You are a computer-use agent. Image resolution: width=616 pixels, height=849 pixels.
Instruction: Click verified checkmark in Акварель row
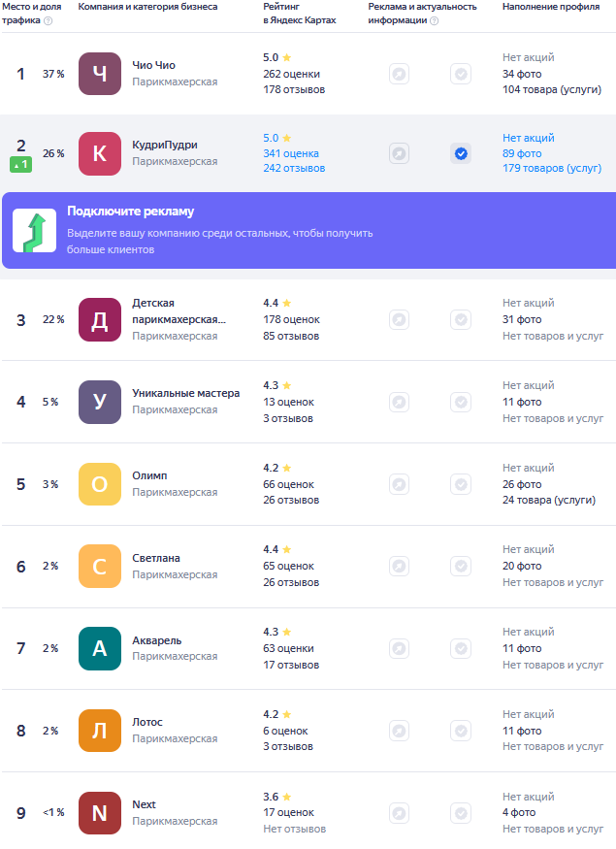tap(461, 649)
